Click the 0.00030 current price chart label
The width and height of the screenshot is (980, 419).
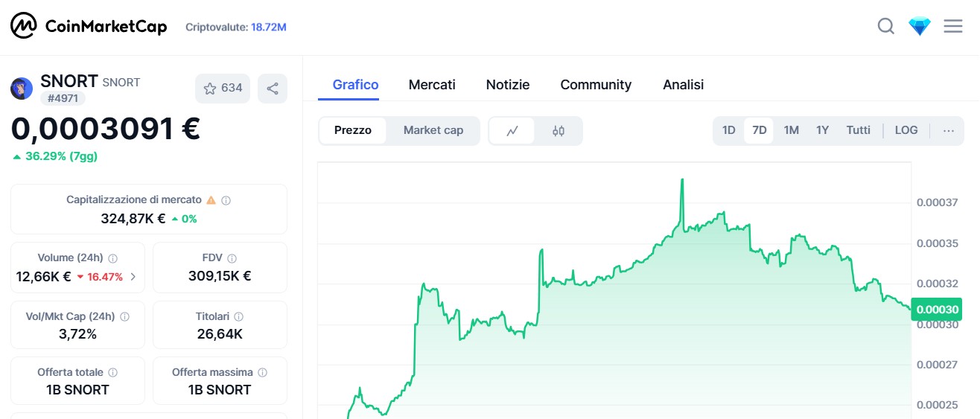938,310
